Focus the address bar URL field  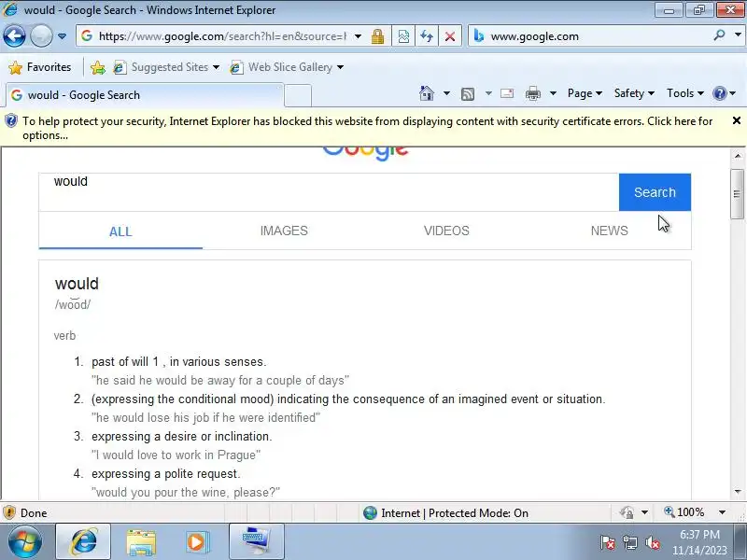pyautogui.click(x=222, y=36)
